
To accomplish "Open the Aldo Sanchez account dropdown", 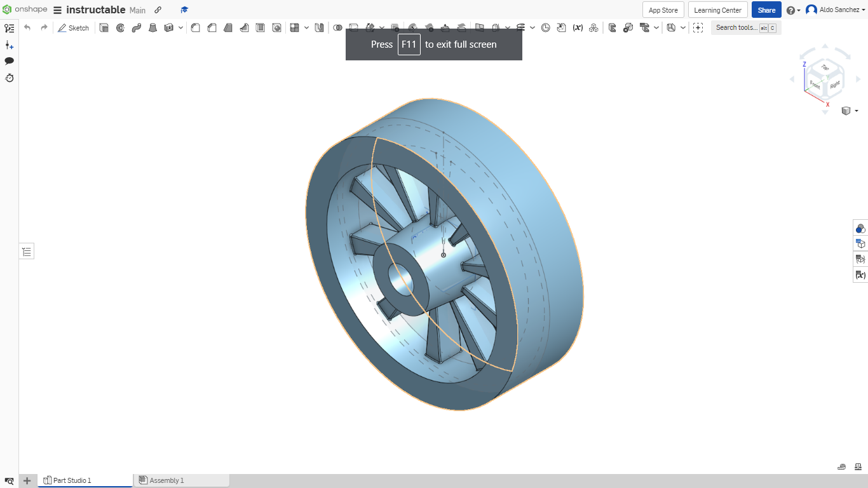I will point(833,10).
